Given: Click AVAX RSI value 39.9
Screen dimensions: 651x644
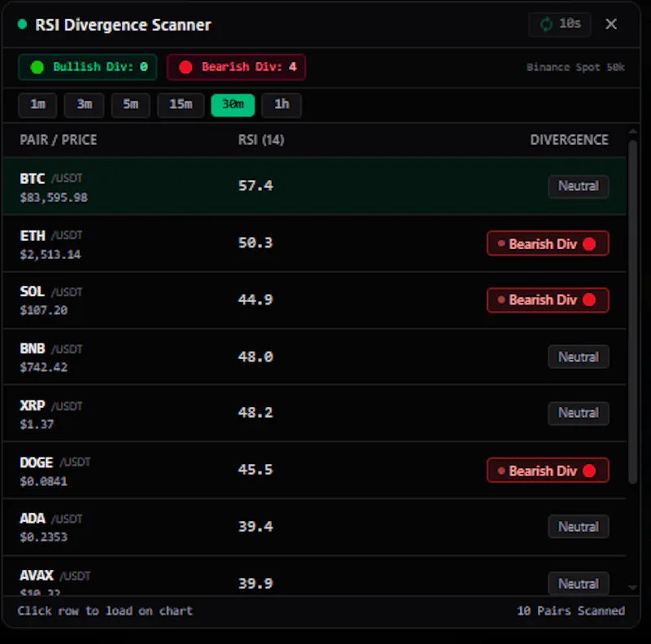Looking at the screenshot, I should (x=256, y=584).
